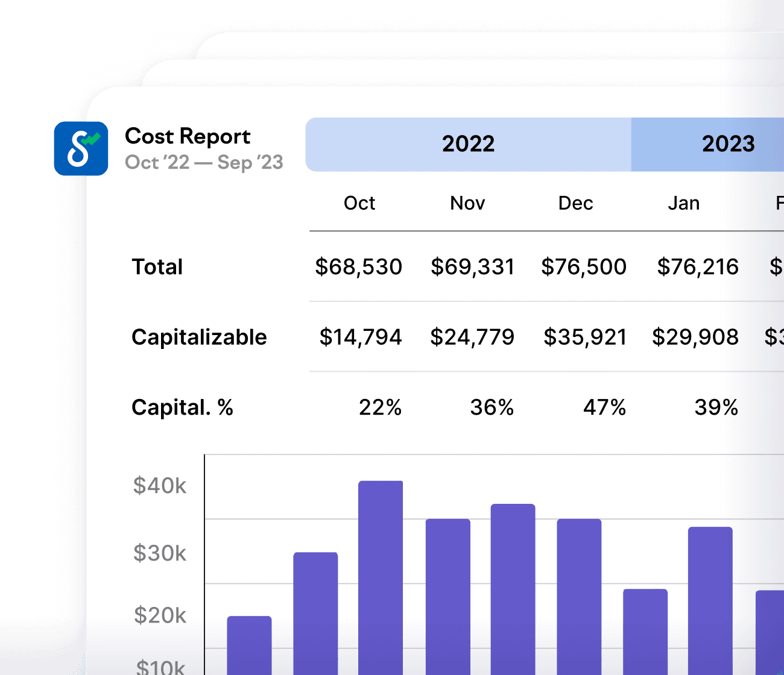Click the app logo with green checkmark

point(81,148)
